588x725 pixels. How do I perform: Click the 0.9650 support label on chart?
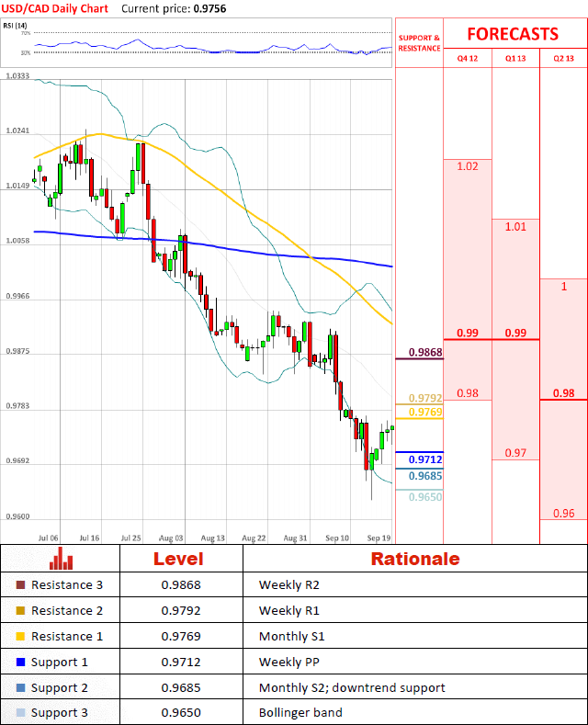click(x=425, y=497)
